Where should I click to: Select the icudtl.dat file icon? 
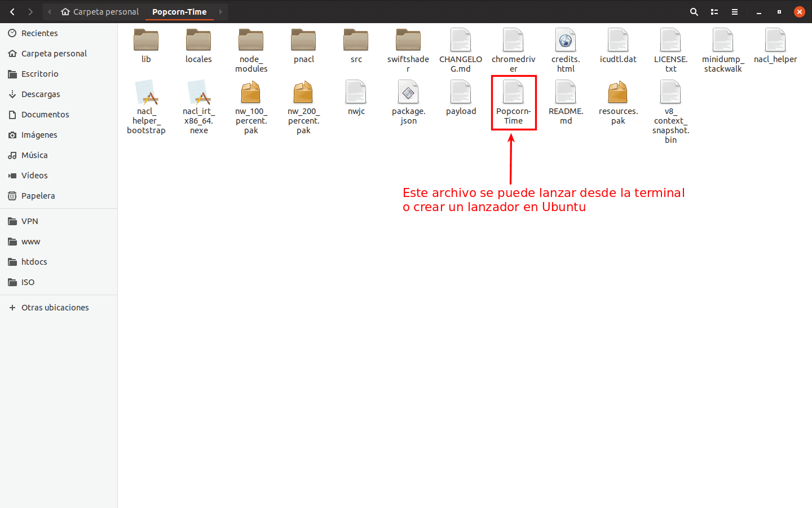click(618, 40)
